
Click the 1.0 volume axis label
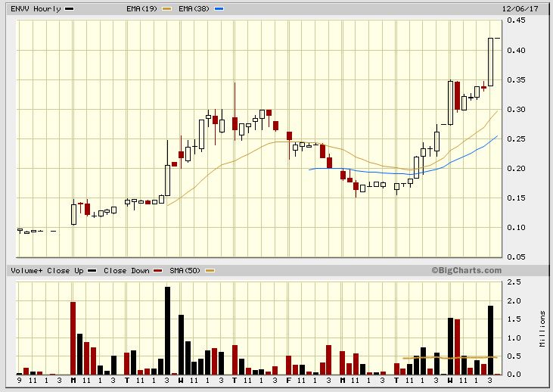point(514,338)
